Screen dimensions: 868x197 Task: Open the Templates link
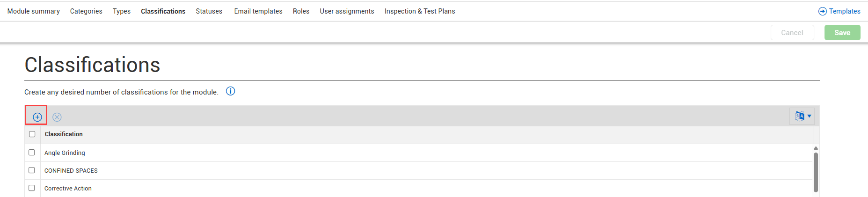845,11
